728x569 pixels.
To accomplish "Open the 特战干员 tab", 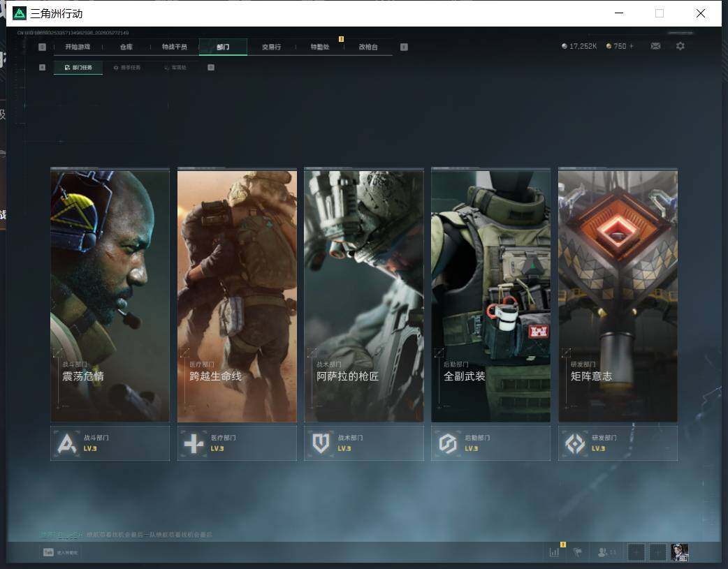I will point(175,47).
